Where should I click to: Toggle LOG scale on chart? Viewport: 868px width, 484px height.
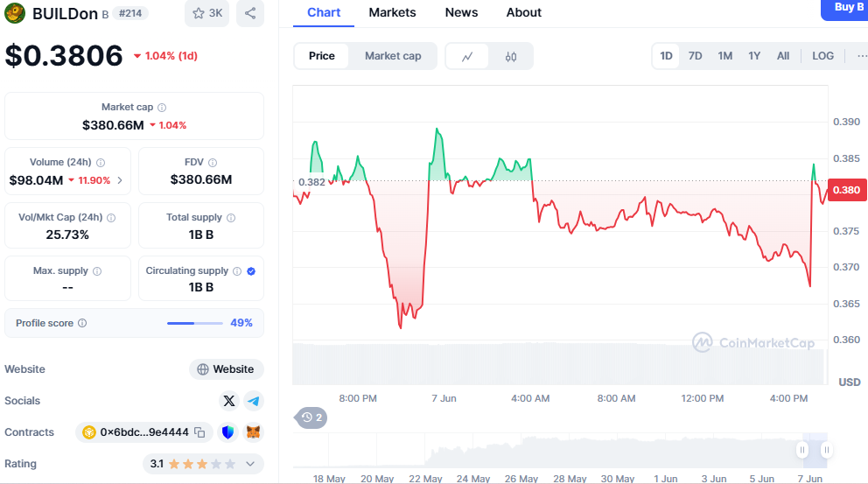(822, 56)
